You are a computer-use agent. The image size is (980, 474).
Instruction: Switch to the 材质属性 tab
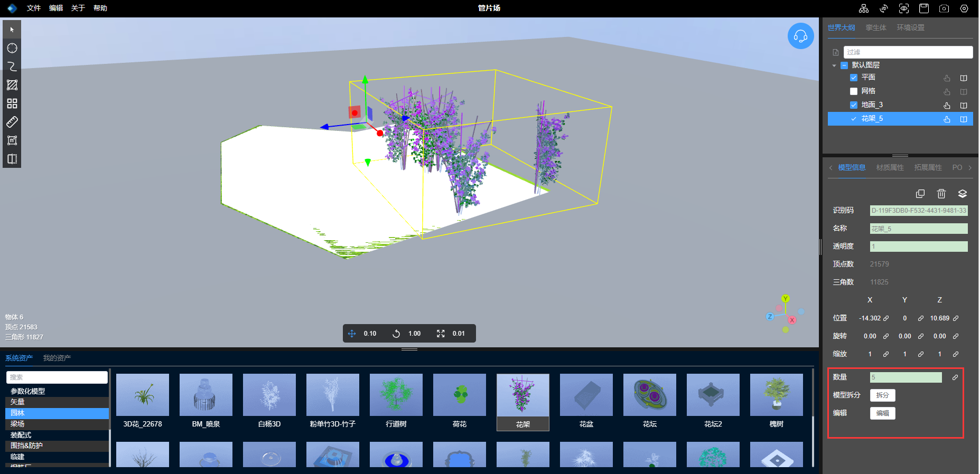pos(890,167)
